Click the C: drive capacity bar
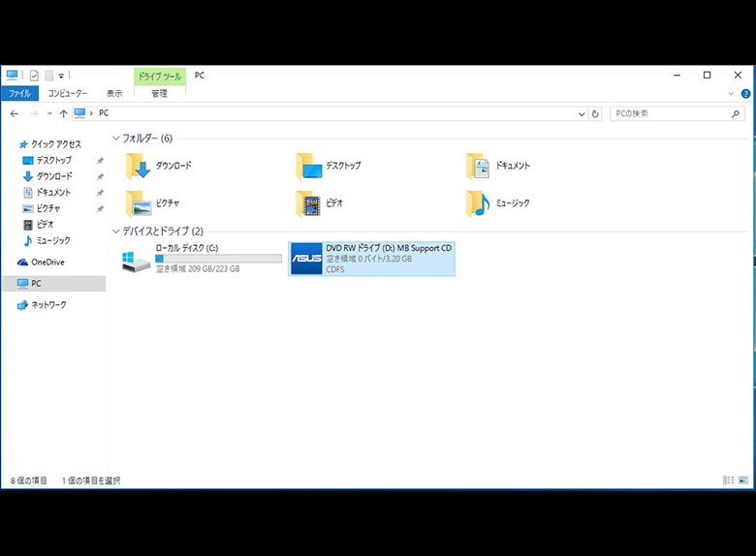Image resolution: width=756 pixels, height=556 pixels. click(218, 259)
